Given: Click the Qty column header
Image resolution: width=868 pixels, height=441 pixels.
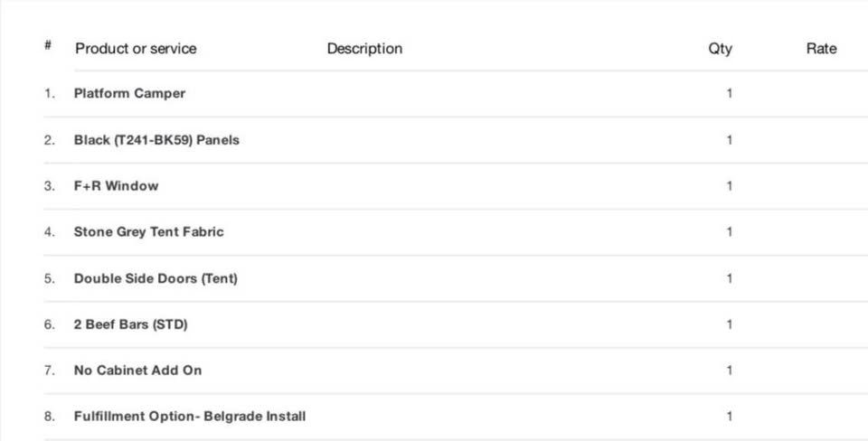Looking at the screenshot, I should pos(721,49).
